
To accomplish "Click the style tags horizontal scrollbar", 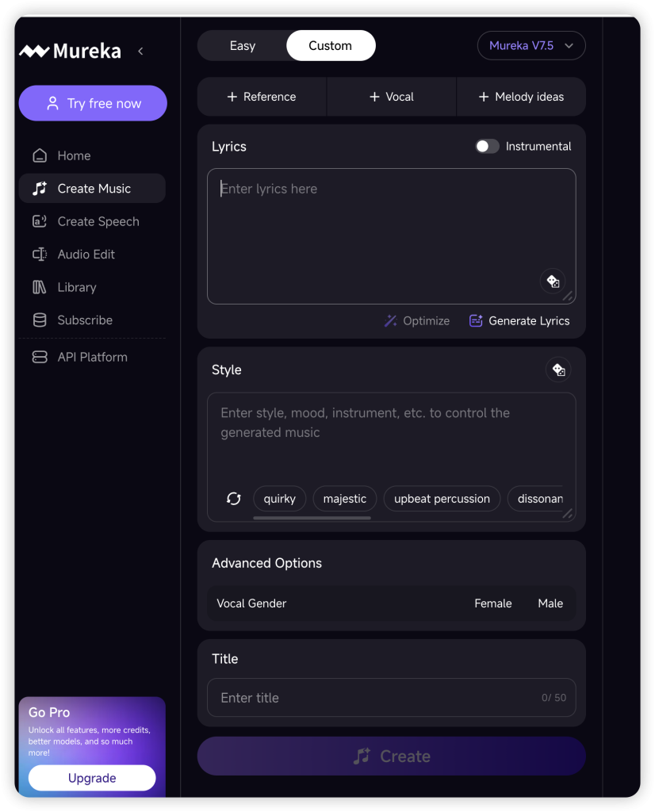I will tap(312, 518).
